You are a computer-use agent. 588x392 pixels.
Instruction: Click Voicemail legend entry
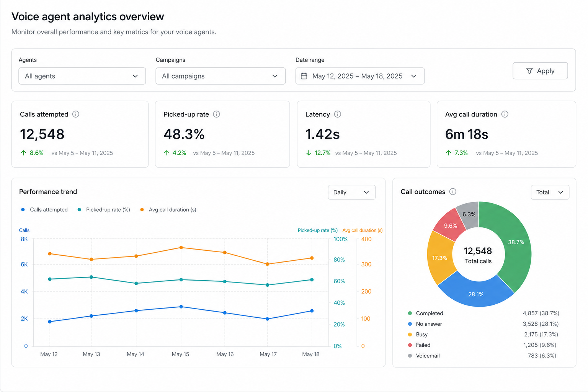click(x=424, y=356)
